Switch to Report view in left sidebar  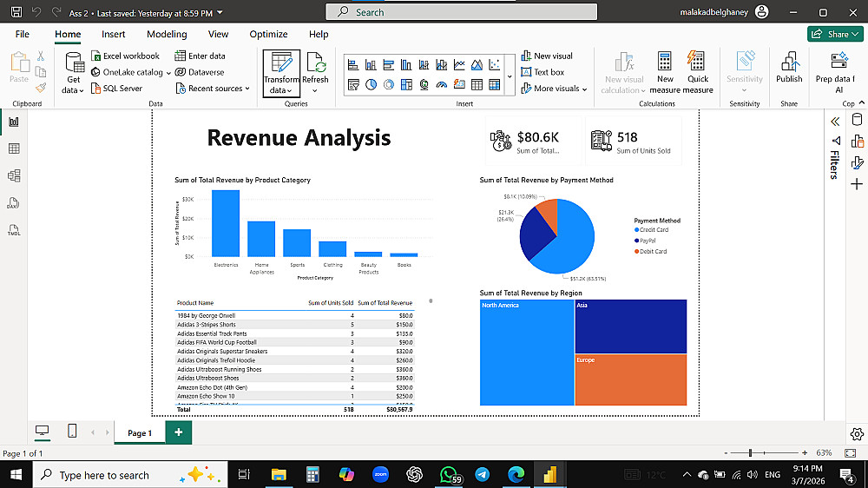click(14, 122)
